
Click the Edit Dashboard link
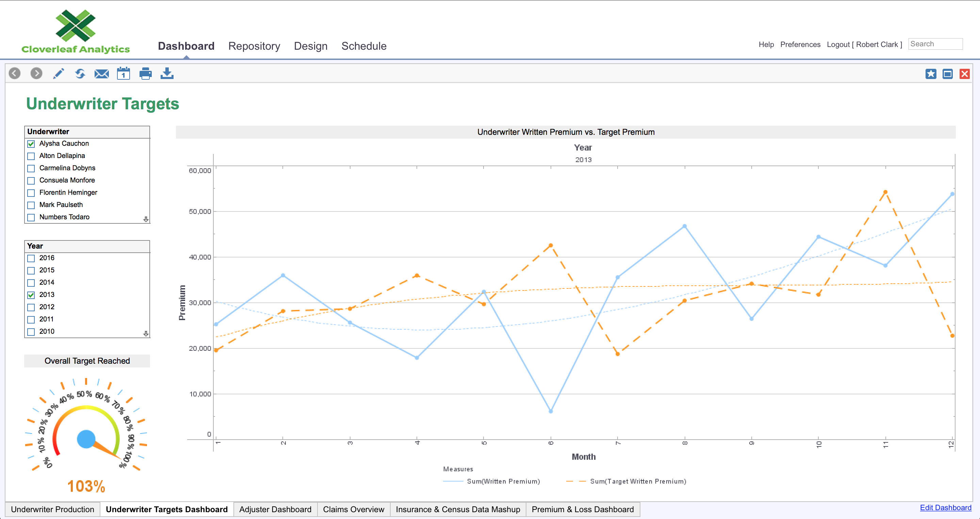click(945, 507)
